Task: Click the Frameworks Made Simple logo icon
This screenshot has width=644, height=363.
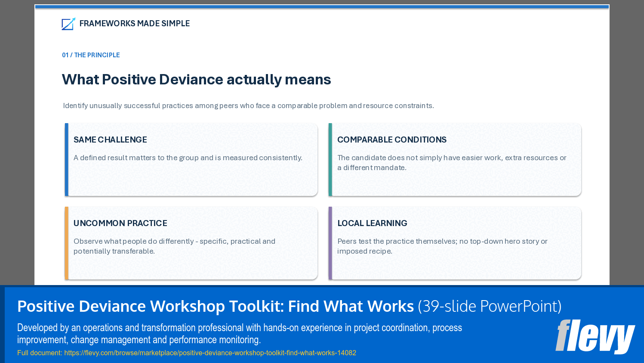Action: (68, 24)
